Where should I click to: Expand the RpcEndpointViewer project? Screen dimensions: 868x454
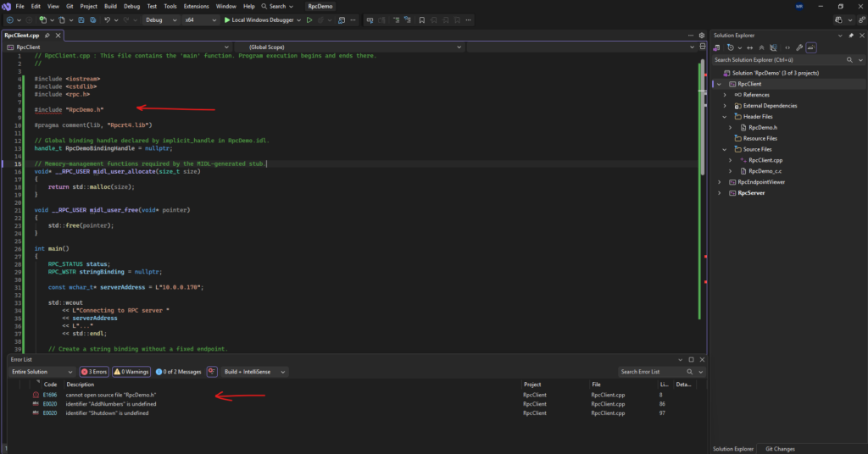[x=719, y=182]
